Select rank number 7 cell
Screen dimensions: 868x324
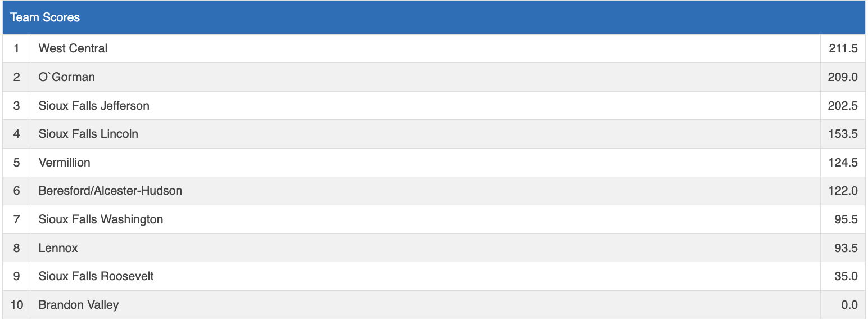pyautogui.click(x=16, y=219)
